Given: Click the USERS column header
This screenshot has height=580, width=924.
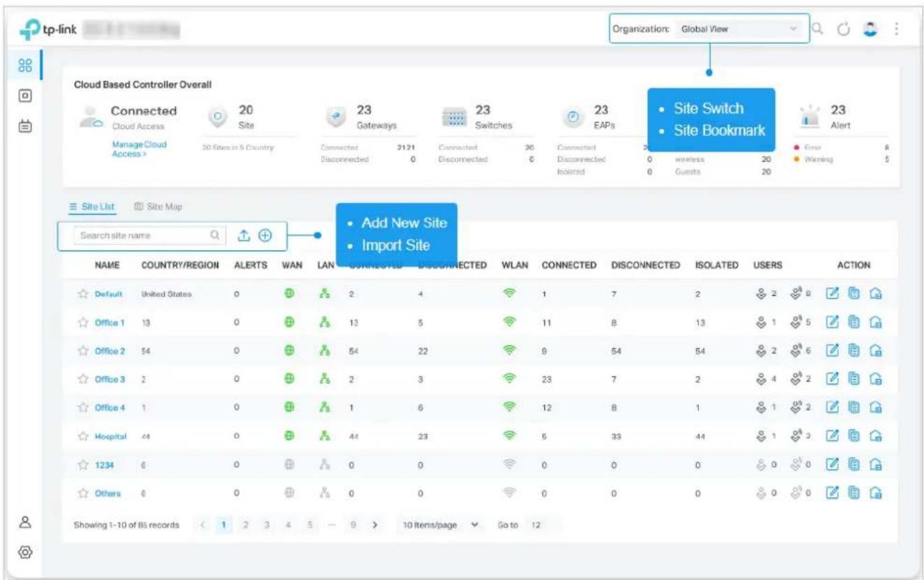Looking at the screenshot, I should click(768, 265).
